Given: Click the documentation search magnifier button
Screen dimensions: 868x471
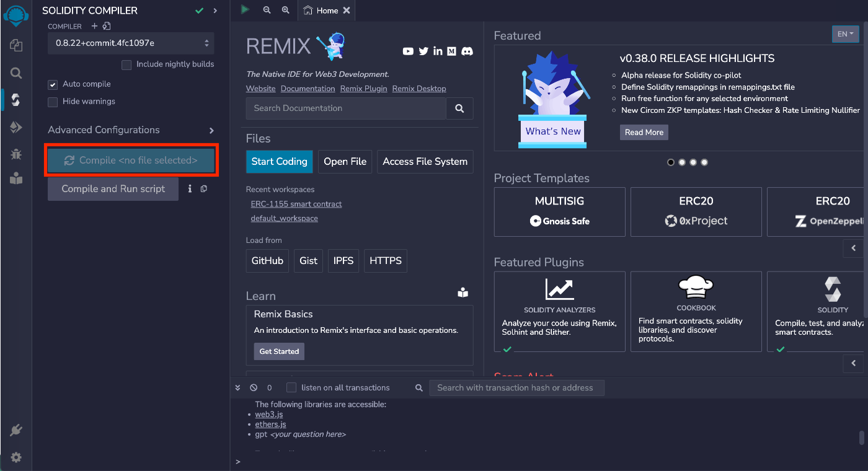Looking at the screenshot, I should pos(459,108).
